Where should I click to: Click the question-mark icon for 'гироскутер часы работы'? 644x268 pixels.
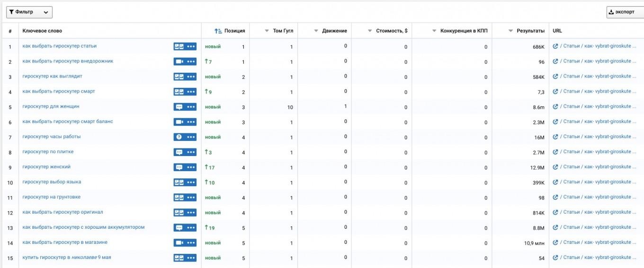click(x=179, y=137)
